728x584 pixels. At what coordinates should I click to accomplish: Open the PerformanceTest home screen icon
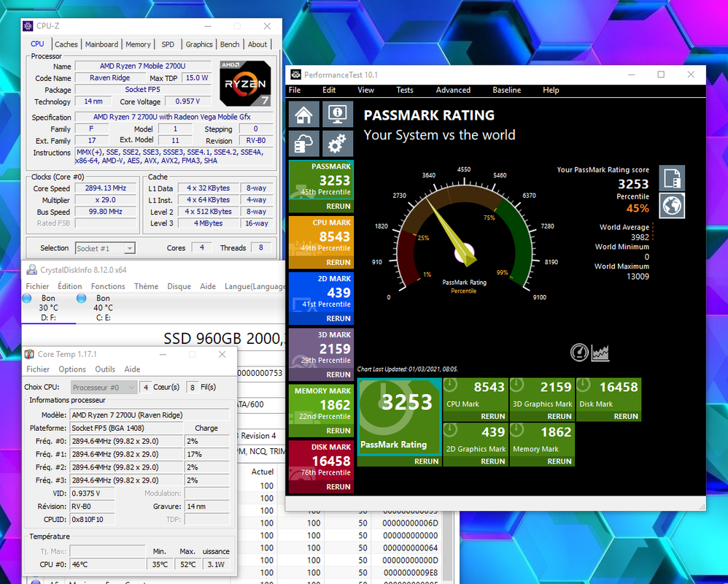pos(303,114)
